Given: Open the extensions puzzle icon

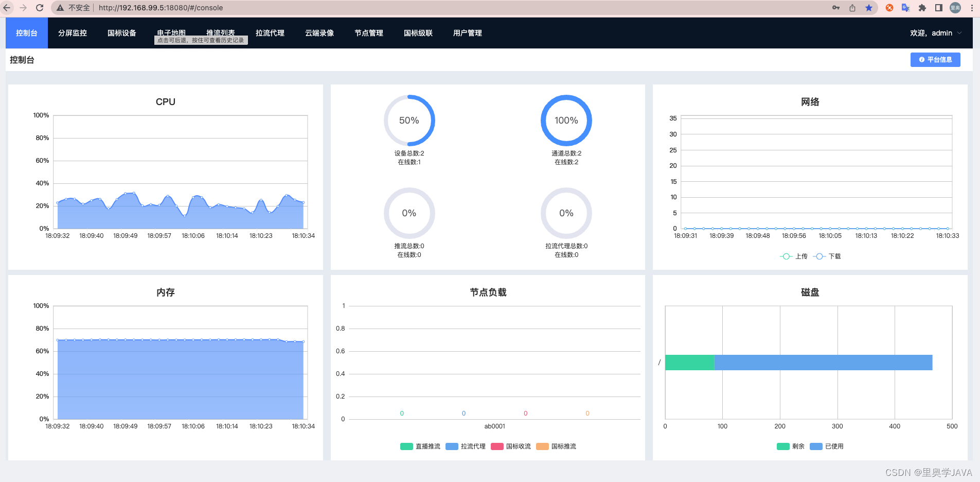Looking at the screenshot, I should point(922,8).
